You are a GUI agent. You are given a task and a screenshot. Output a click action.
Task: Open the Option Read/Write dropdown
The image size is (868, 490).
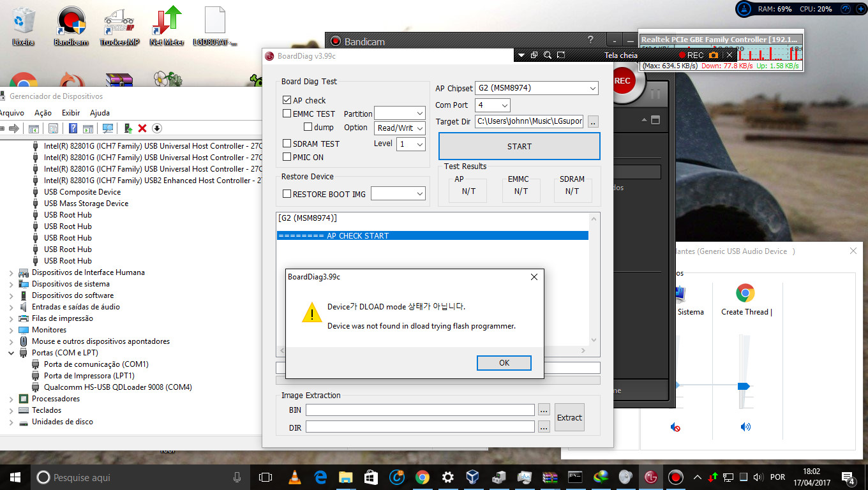click(x=400, y=128)
